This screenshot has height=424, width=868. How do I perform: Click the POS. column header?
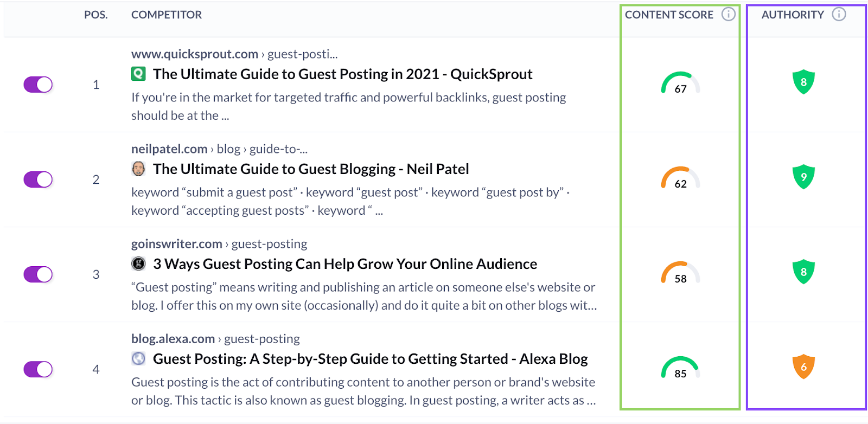96,15
